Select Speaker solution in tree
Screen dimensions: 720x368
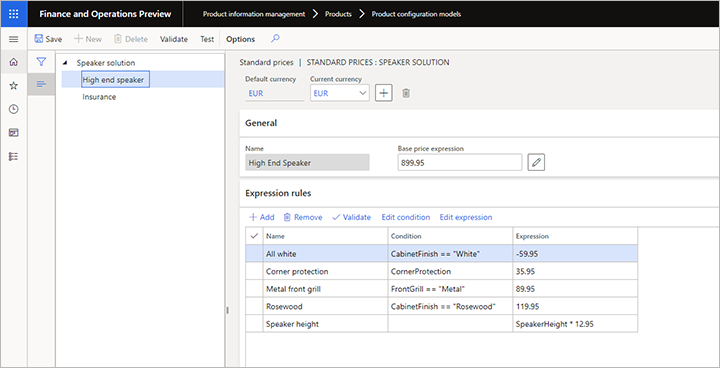[106, 63]
